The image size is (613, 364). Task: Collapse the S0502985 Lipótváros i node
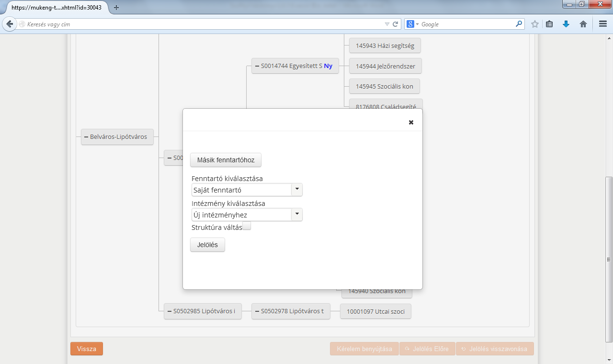[170, 311]
